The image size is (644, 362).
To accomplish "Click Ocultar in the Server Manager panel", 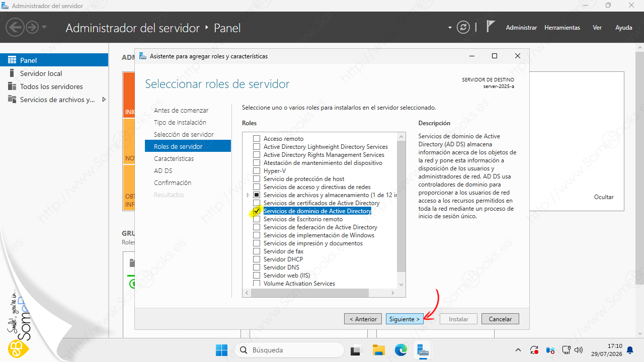I will (604, 197).
